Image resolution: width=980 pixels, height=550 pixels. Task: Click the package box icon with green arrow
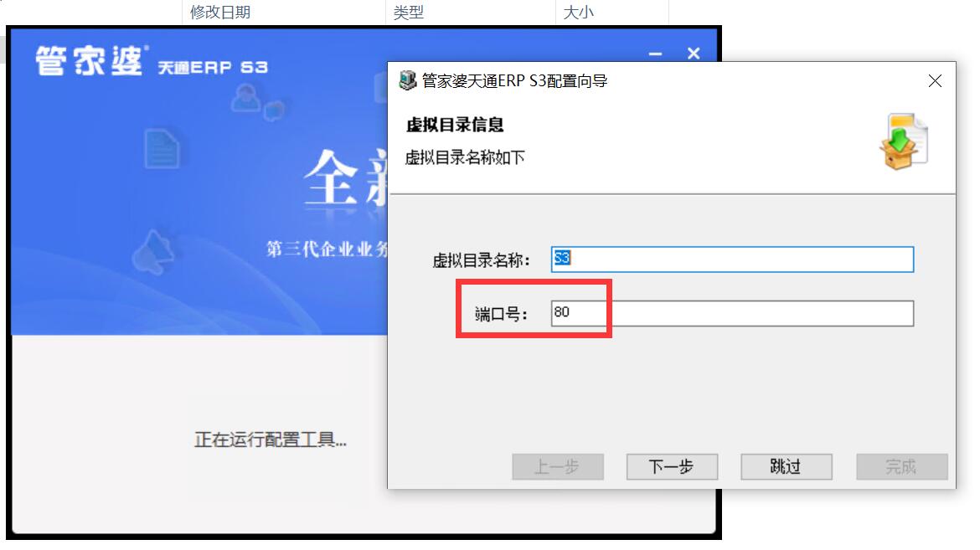(x=903, y=141)
